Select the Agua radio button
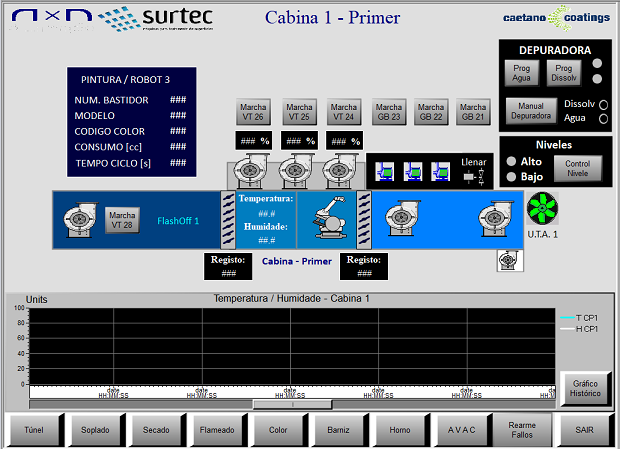 603,119
